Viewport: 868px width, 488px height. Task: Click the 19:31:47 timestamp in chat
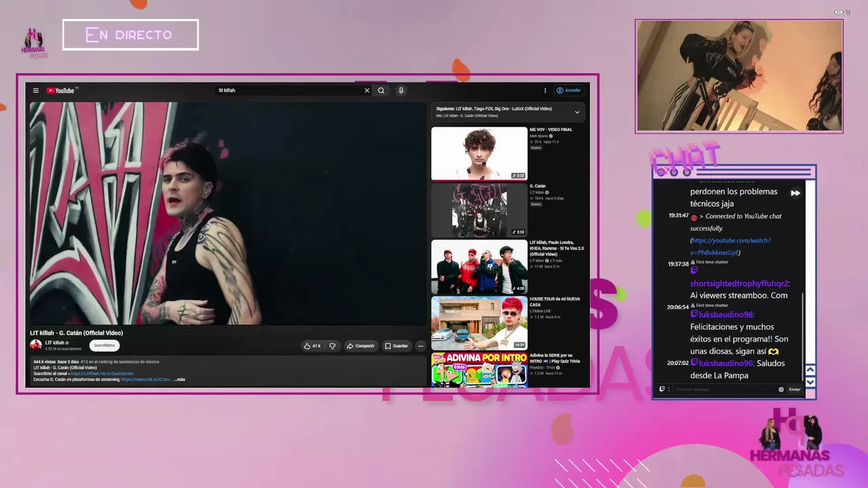679,216
